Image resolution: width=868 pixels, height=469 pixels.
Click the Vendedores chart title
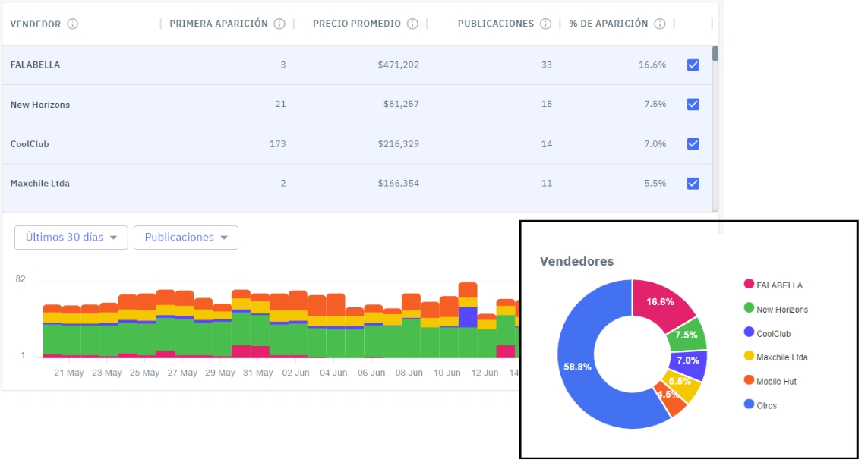click(577, 261)
